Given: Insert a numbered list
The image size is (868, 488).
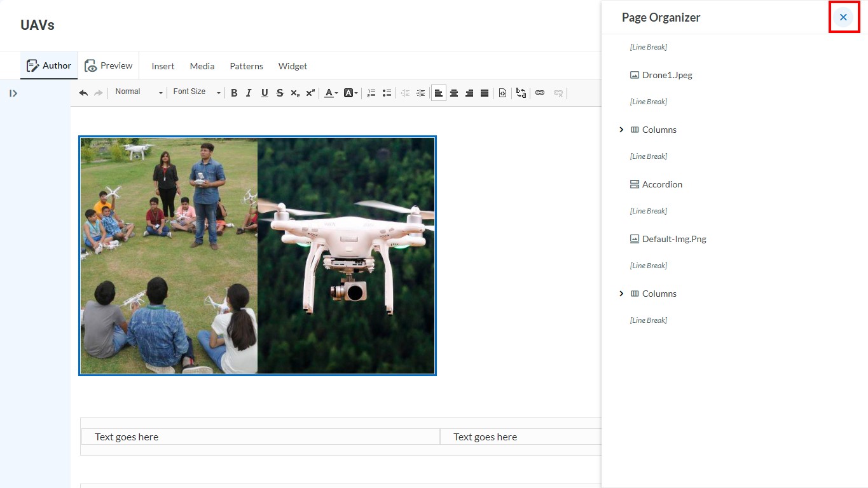Looking at the screenshot, I should [x=371, y=93].
